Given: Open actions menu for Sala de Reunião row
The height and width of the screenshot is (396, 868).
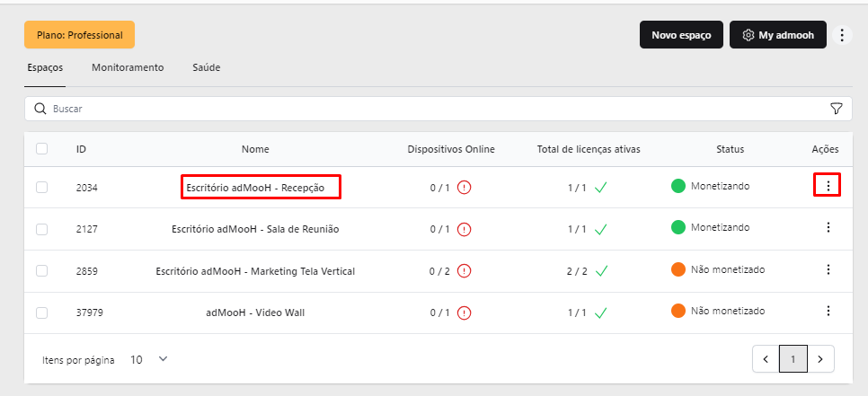Looking at the screenshot, I should (x=828, y=227).
